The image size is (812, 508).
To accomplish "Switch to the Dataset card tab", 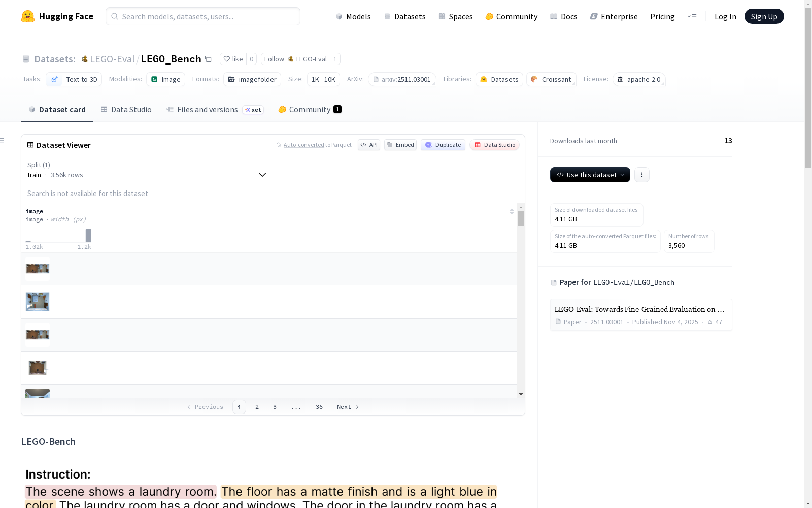I will click(57, 110).
